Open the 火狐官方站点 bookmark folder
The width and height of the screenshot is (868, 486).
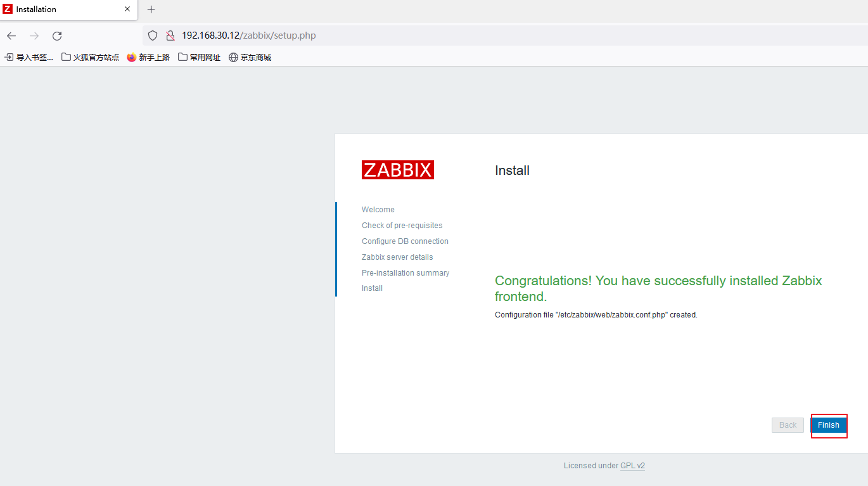[90, 57]
